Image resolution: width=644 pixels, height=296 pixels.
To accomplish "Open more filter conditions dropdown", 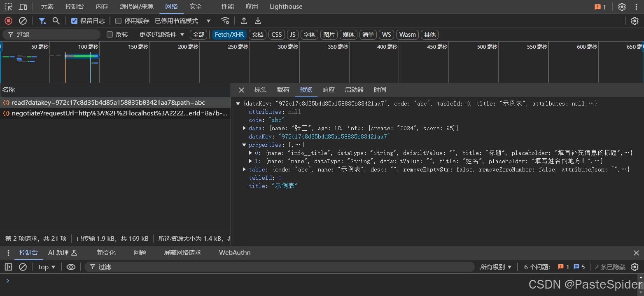I will [162, 35].
